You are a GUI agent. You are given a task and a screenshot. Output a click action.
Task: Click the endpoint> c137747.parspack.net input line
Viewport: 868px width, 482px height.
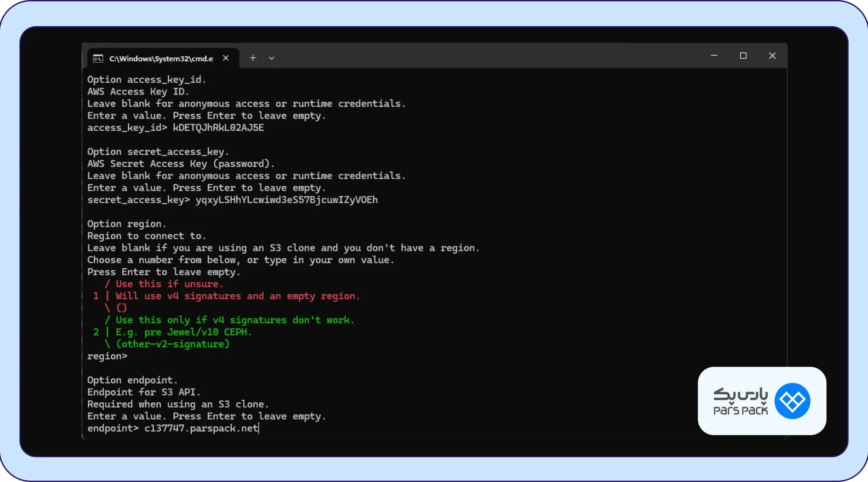pos(173,428)
